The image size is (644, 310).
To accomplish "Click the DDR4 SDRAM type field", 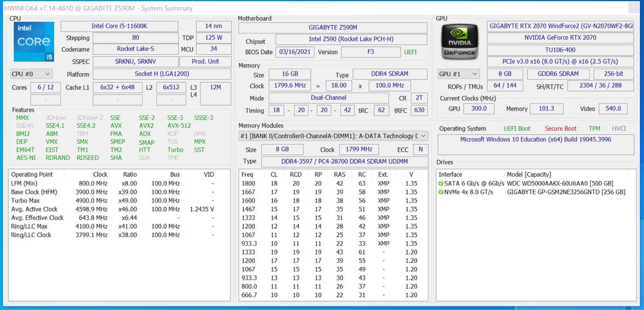I will (x=390, y=74).
